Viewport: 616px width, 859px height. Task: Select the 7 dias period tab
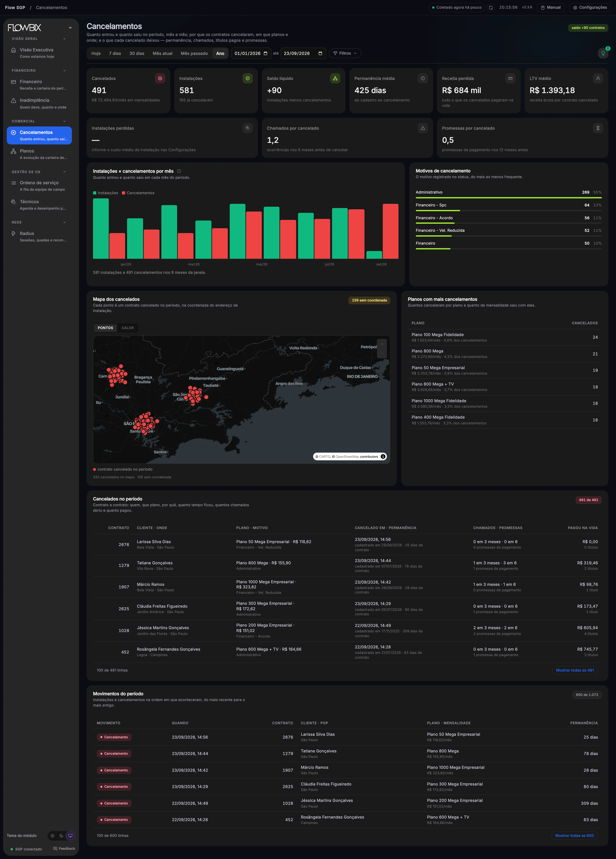tap(115, 53)
